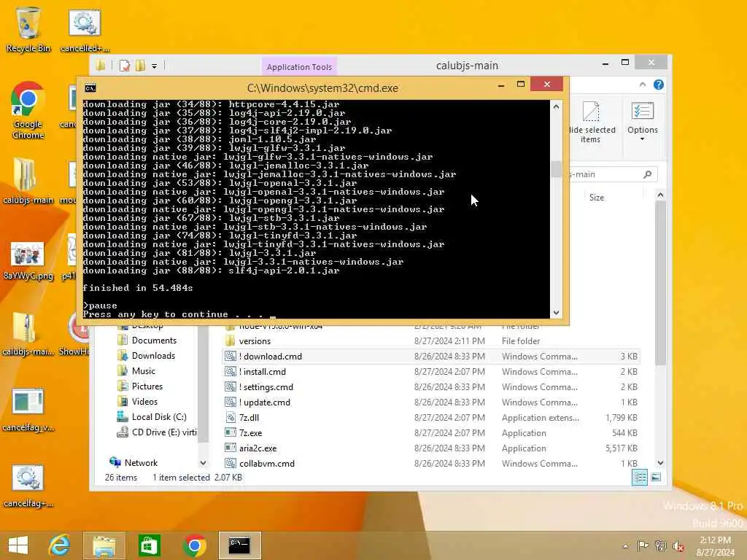The width and height of the screenshot is (747, 560).
Task: Click the Explorer search box field
Action: pyautogui.click(x=613, y=174)
